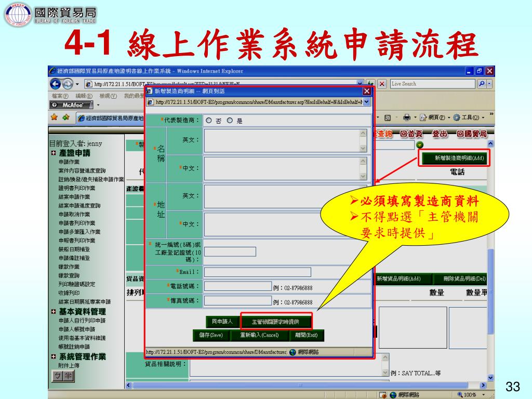The height and width of the screenshot is (399, 532).
Task: Click 回首頁 in top navigation
Action: [411, 134]
